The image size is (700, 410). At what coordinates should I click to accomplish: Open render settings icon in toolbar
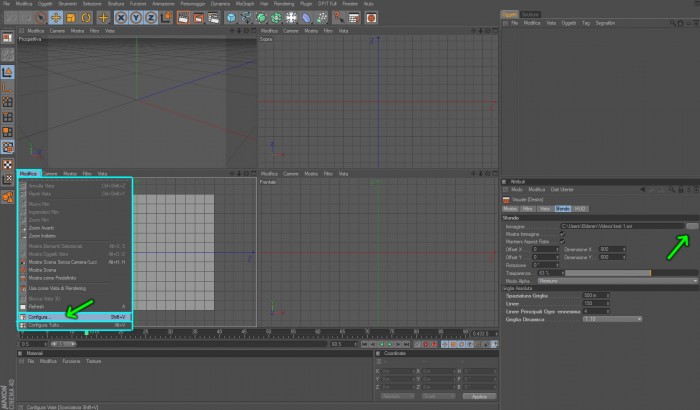click(213, 18)
